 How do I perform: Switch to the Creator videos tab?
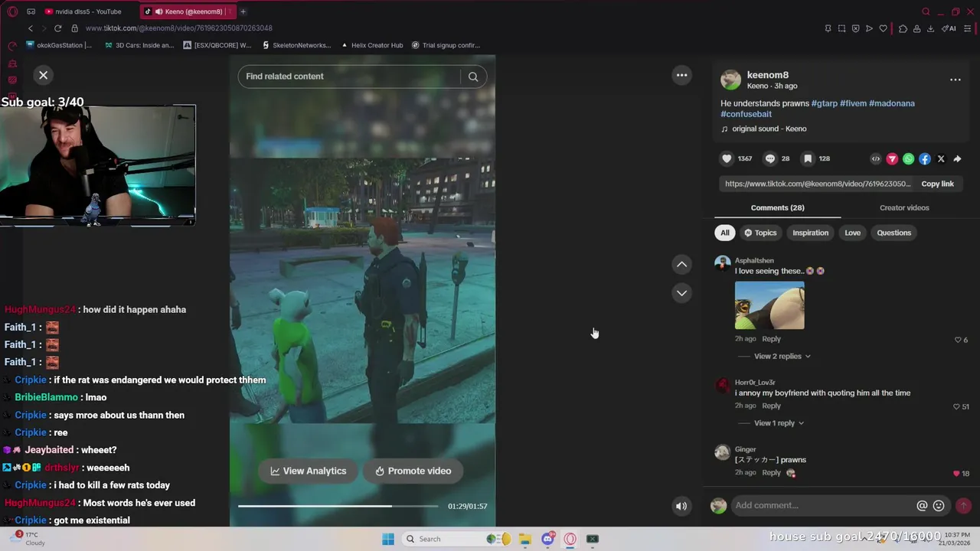[x=904, y=207]
